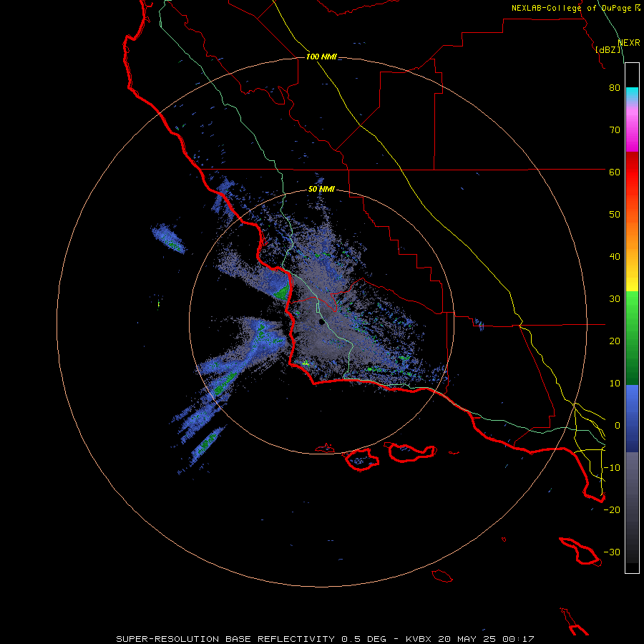Click the 40 value on the dBZ scale

click(x=615, y=257)
